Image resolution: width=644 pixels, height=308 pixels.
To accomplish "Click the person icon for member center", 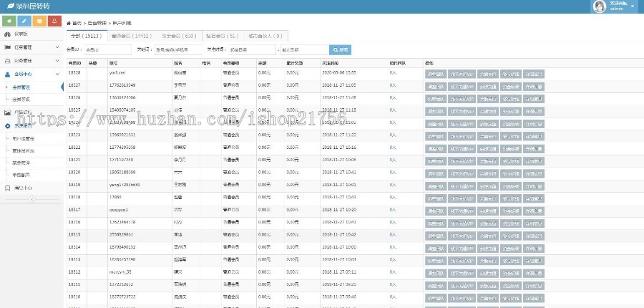I will click(7, 74).
